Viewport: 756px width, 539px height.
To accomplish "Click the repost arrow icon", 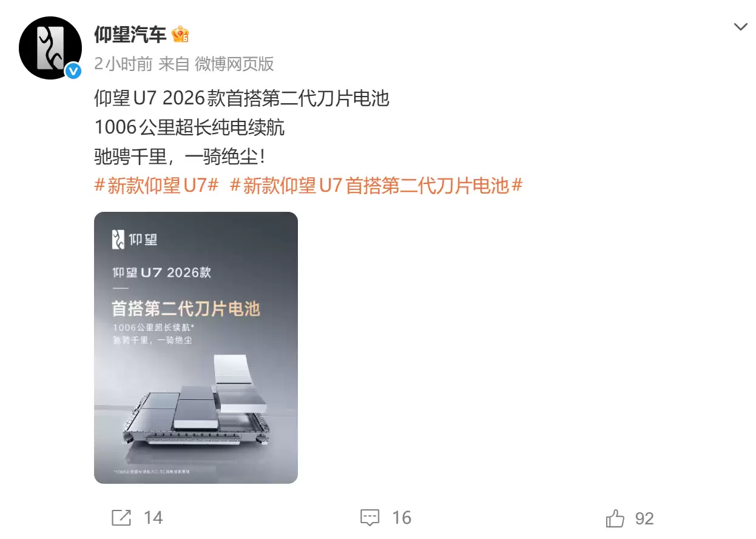I will click(x=122, y=518).
